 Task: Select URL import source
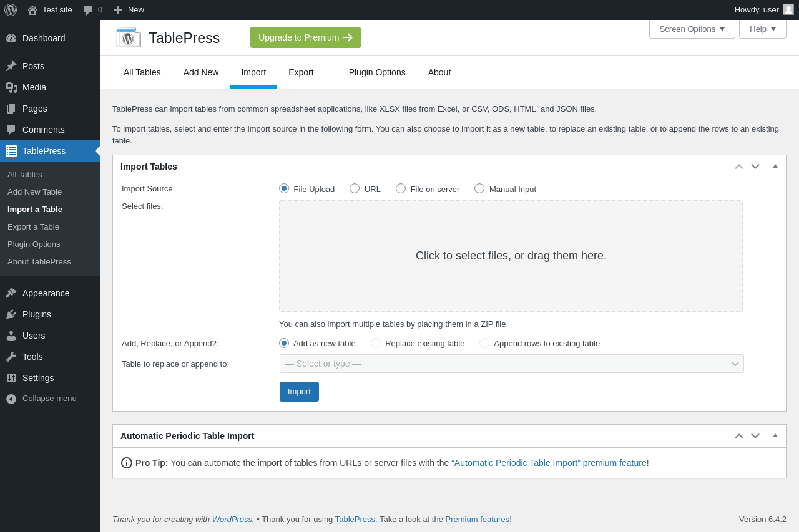355,188
